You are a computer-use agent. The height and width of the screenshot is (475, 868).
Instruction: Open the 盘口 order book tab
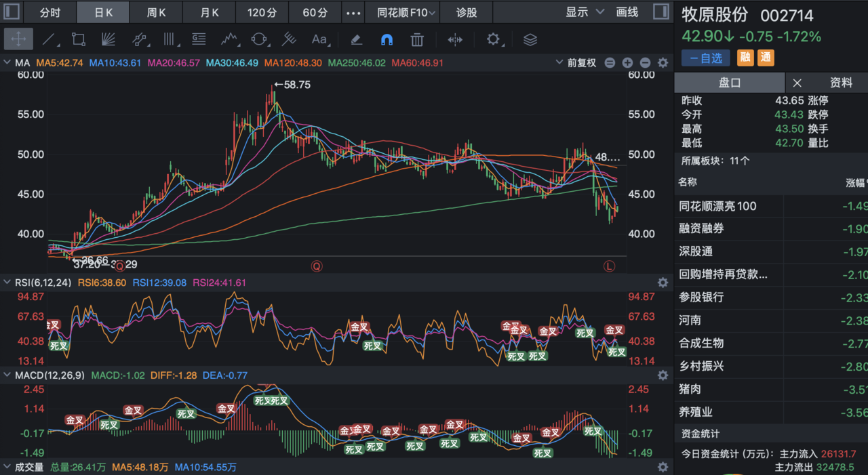(x=730, y=83)
